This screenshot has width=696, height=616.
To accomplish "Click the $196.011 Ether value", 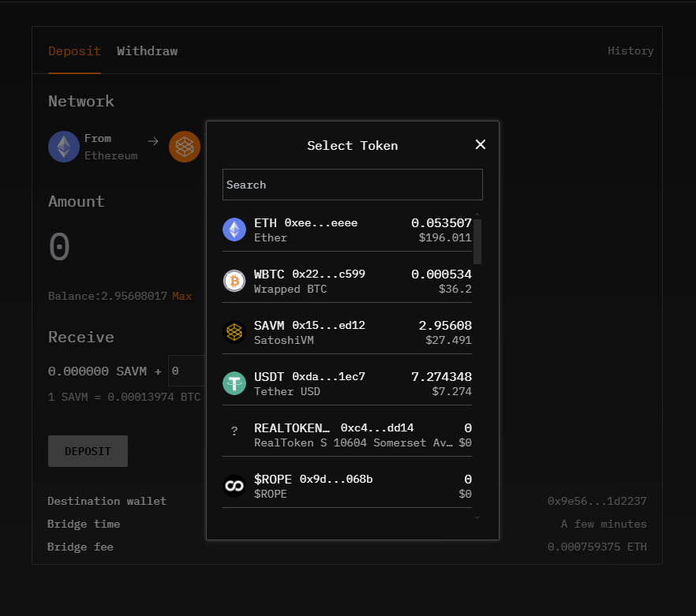I will pyautogui.click(x=445, y=237).
